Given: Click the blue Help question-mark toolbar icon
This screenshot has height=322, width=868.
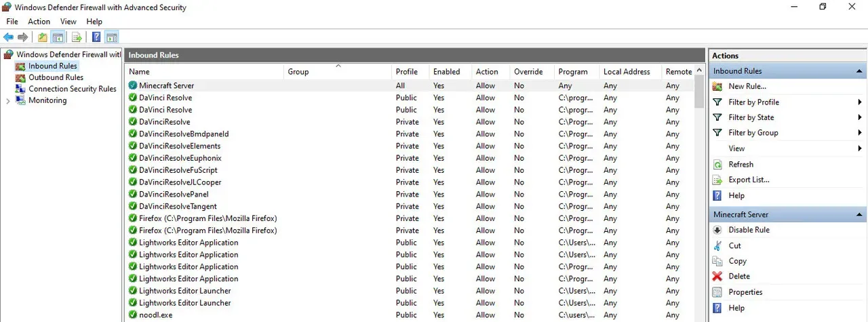Looking at the screenshot, I should 96,37.
